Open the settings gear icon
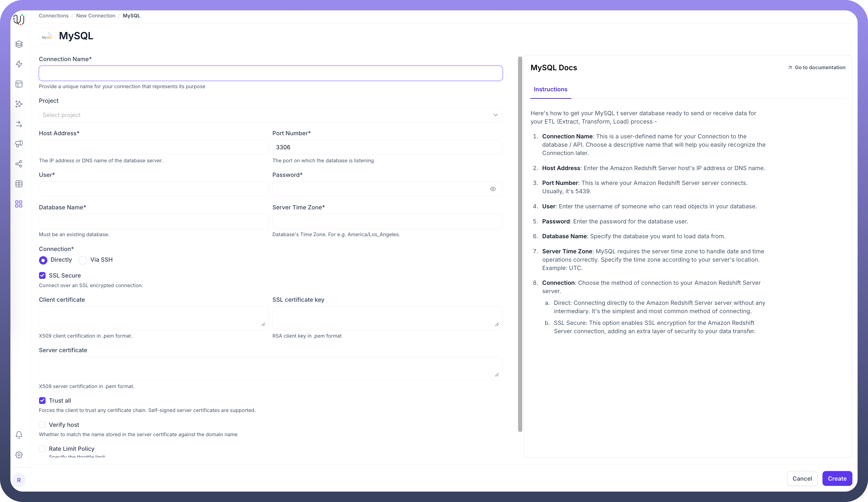This screenshot has width=868, height=502. (19, 455)
